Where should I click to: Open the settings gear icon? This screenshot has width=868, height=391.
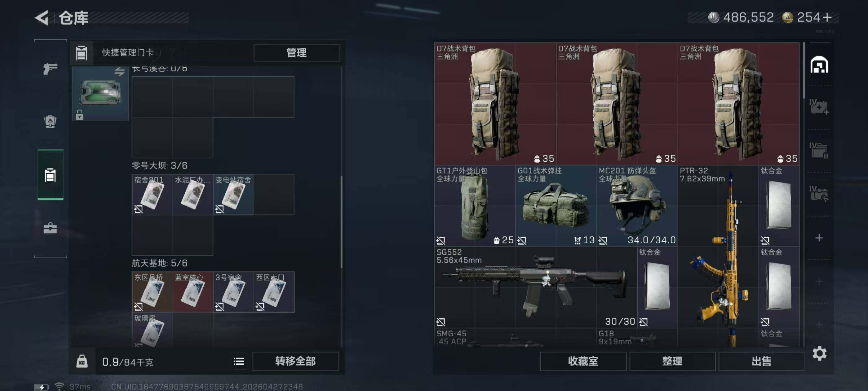point(819,353)
